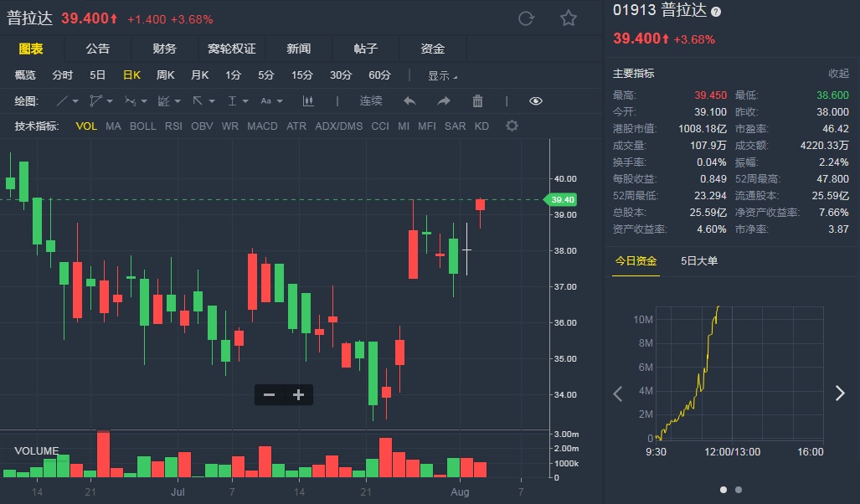The image size is (860, 504).
Task: Open indicator settings gear icon
Action: point(512,126)
